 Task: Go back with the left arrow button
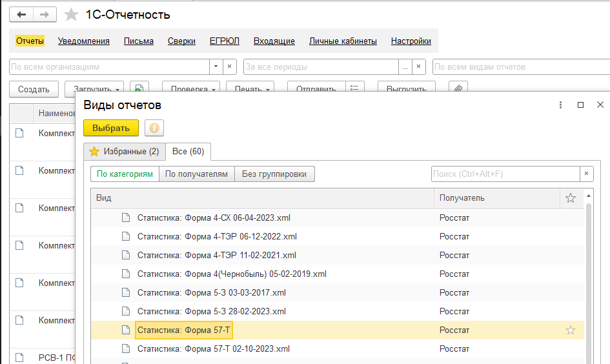(x=21, y=15)
